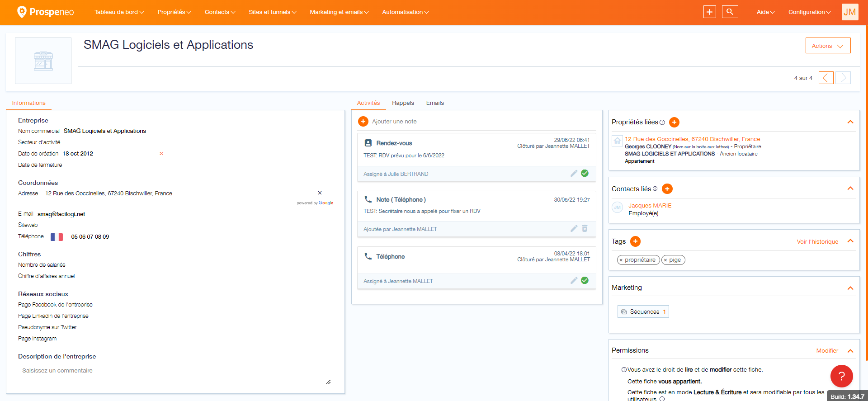The image size is (868, 401).
Task: Open contact Jacques MARIE
Action: pos(650,206)
